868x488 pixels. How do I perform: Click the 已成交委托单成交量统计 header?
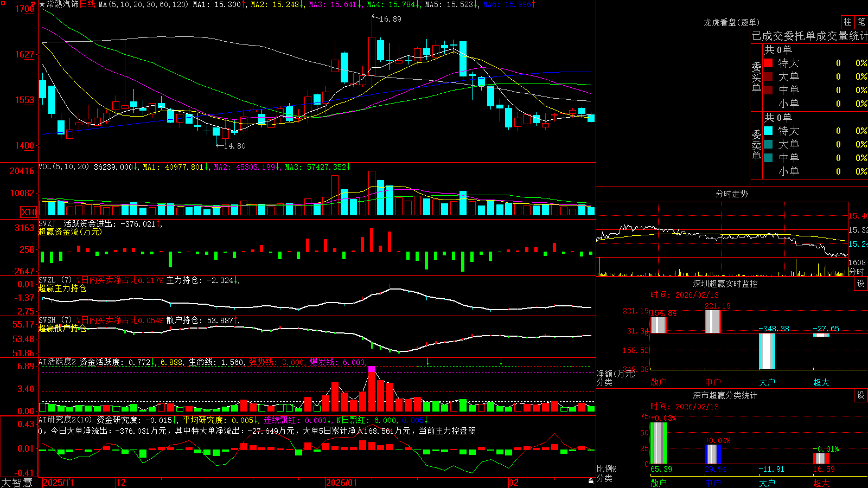809,36
